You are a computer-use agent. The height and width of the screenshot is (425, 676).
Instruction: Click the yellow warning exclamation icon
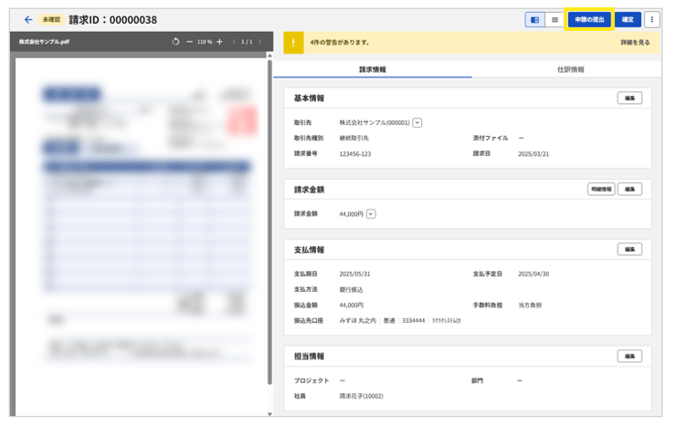pos(293,42)
